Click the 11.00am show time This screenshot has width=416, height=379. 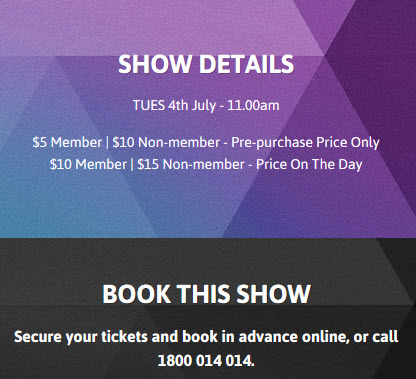click(x=253, y=105)
